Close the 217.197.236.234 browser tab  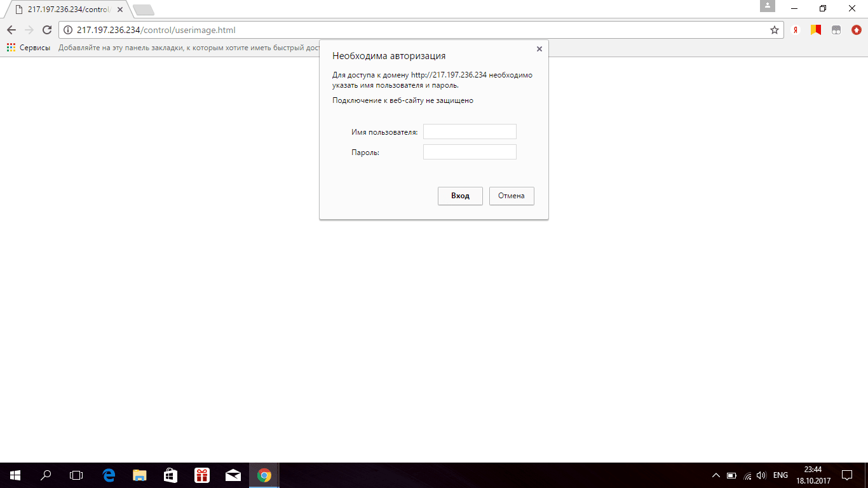pyautogui.click(x=120, y=10)
